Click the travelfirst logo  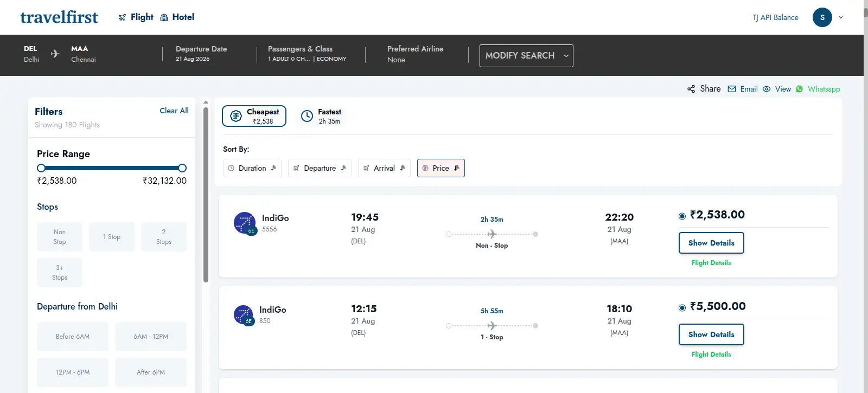pyautogui.click(x=59, y=17)
